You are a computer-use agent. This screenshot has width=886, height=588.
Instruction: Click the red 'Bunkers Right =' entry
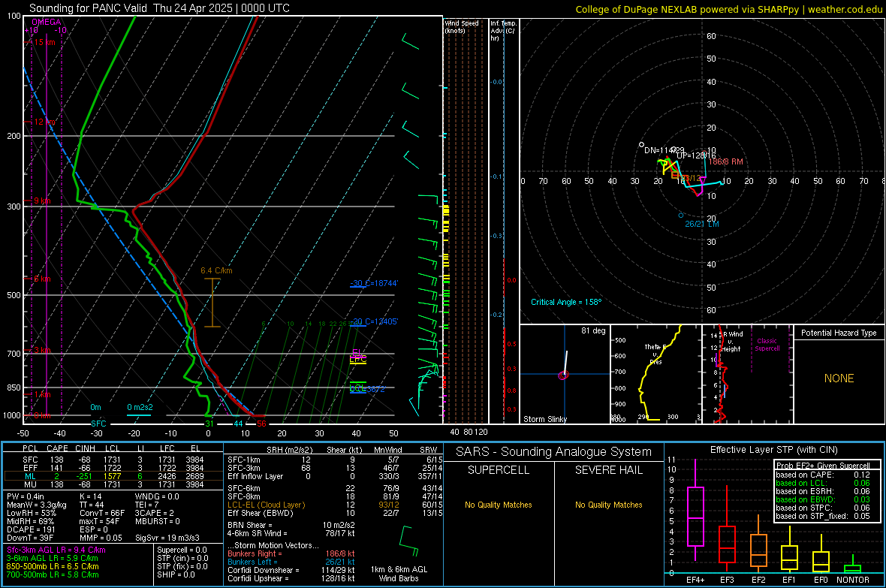click(255, 553)
